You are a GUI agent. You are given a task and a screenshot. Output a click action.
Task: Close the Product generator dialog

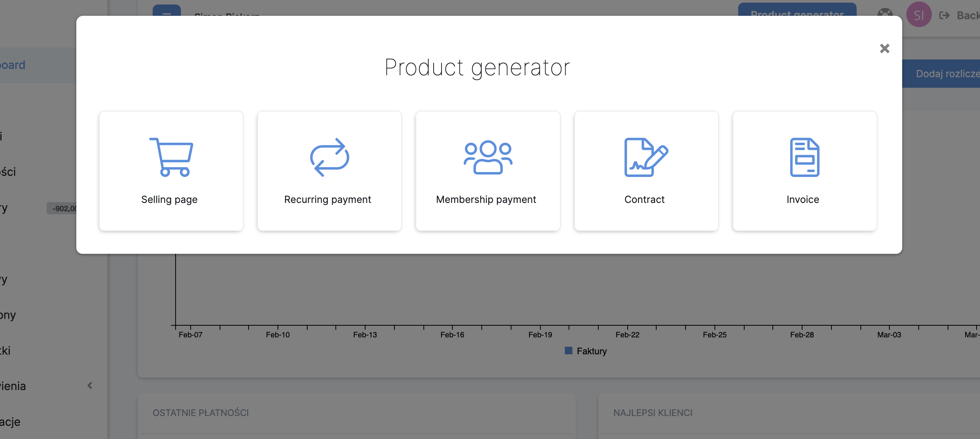(884, 48)
